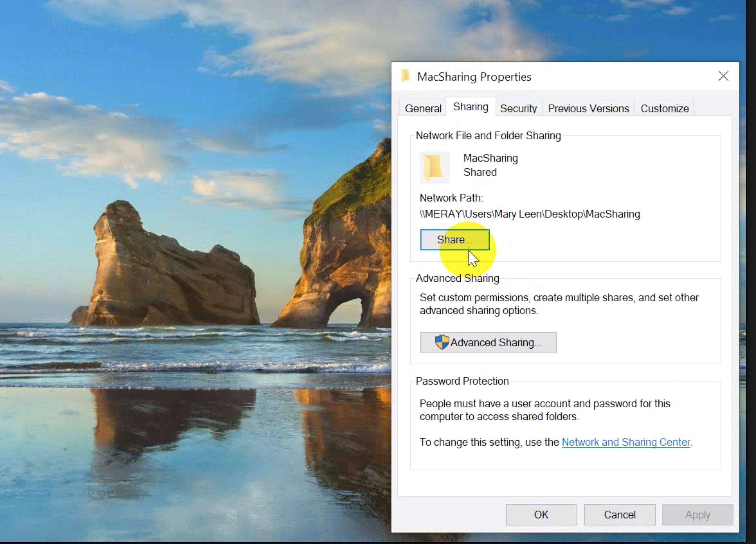This screenshot has height=544, width=756.
Task: Click the MacSharing Properties title text
Action: pos(474,77)
